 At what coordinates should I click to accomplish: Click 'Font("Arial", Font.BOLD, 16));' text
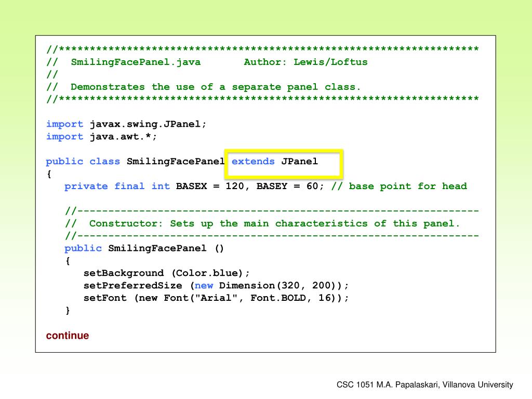[256, 298]
